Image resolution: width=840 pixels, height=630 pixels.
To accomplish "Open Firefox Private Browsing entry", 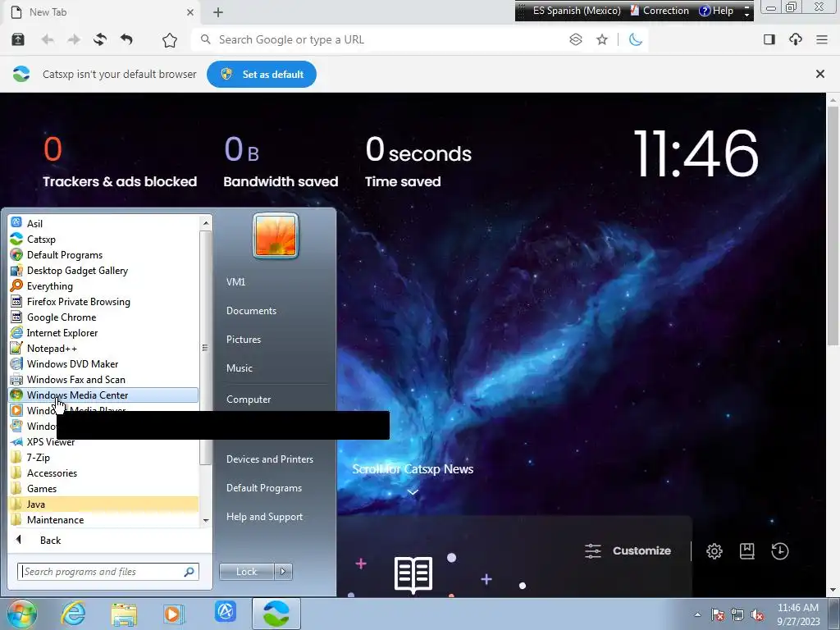I will (x=103, y=301).
